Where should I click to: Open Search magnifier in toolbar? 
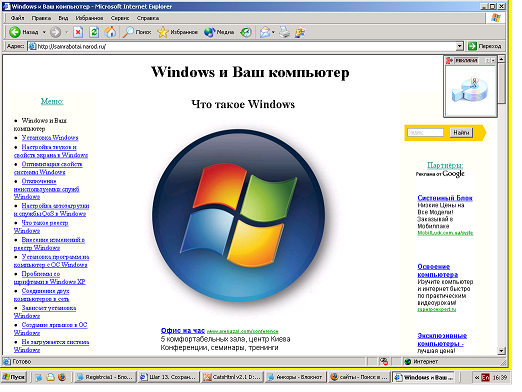pos(128,32)
